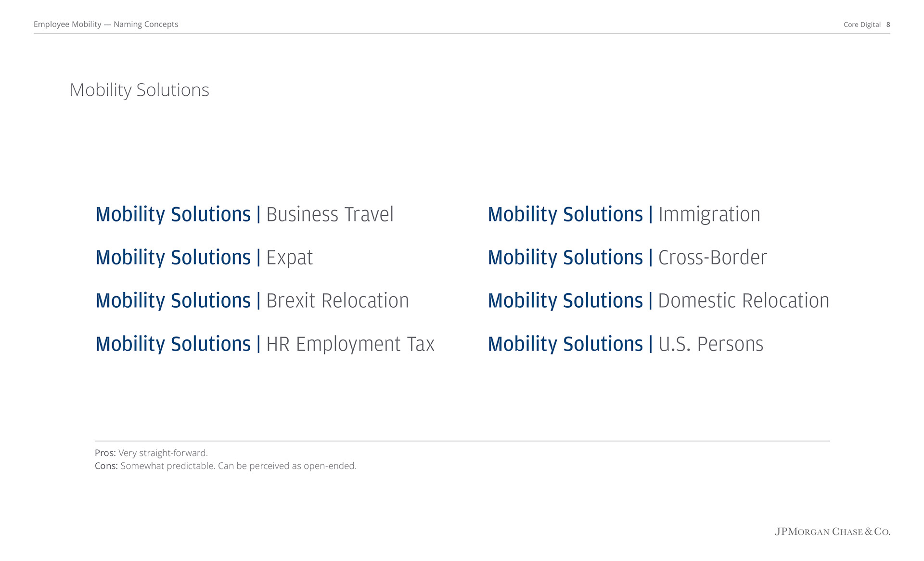Click the Cons: label

[106, 466]
